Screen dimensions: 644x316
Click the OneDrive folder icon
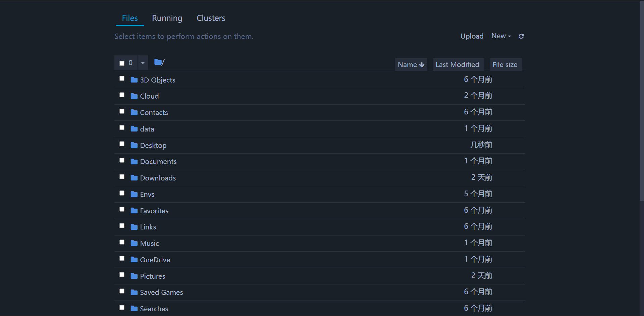134,259
